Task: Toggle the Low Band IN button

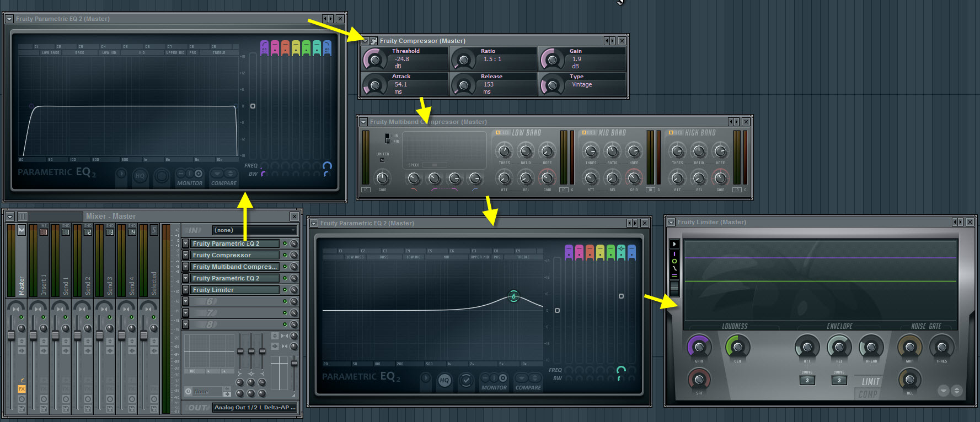Action: 564,190
